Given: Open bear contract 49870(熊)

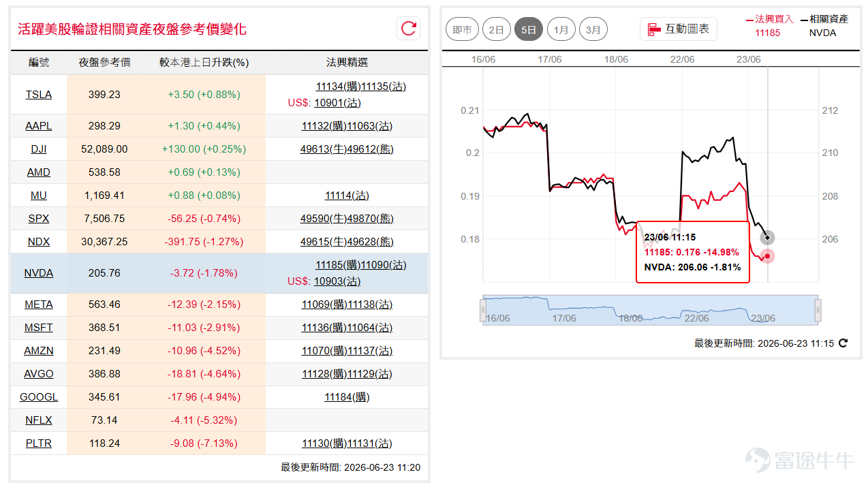Looking at the screenshot, I should 371,219.
